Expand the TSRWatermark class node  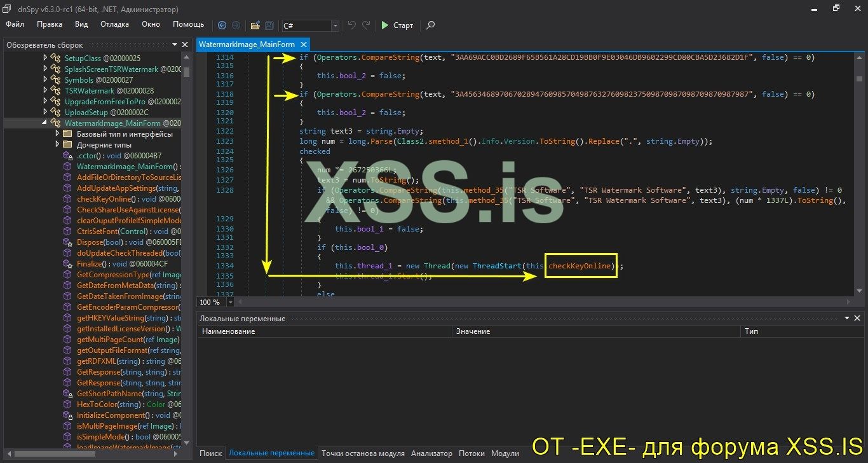pos(45,90)
